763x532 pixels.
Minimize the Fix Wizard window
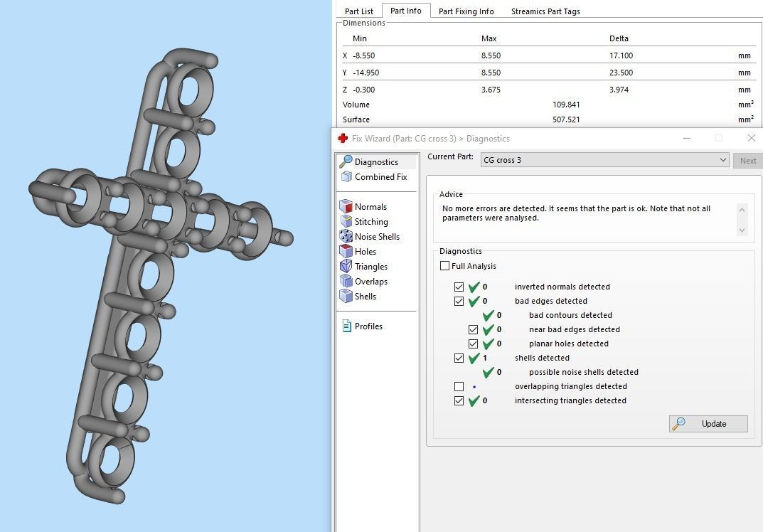point(687,138)
